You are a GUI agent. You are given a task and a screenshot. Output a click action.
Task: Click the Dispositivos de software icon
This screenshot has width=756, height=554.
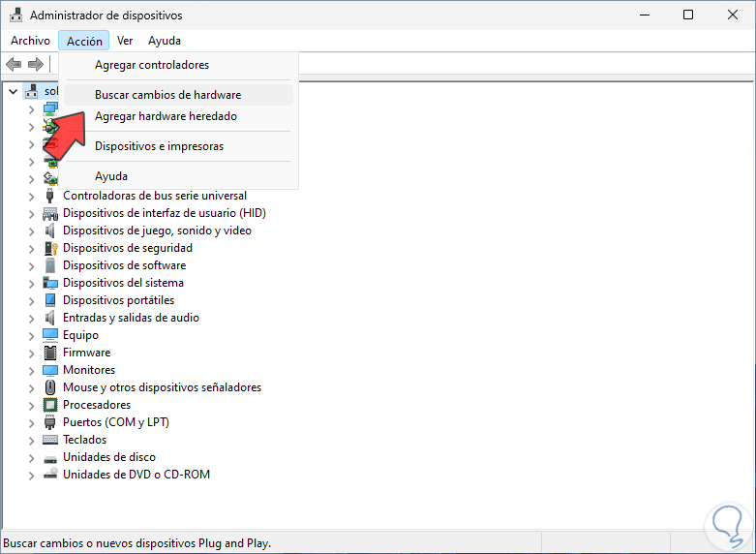pos(50,265)
